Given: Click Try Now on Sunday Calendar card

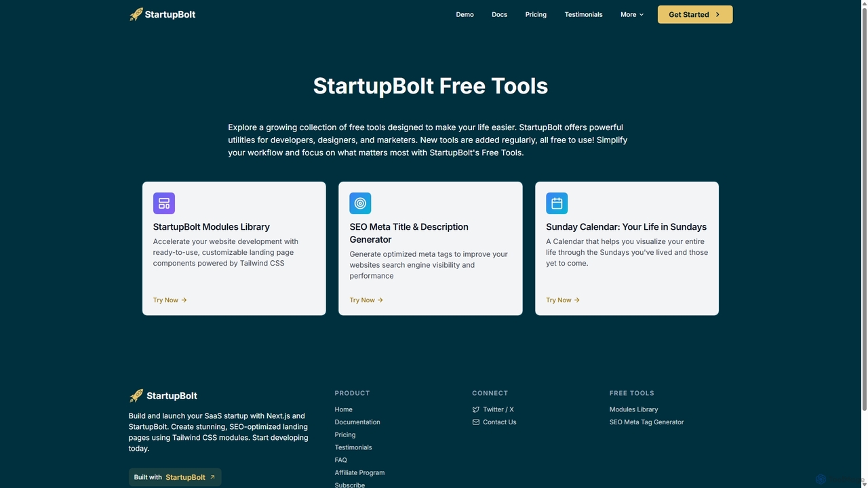Looking at the screenshot, I should [563, 300].
